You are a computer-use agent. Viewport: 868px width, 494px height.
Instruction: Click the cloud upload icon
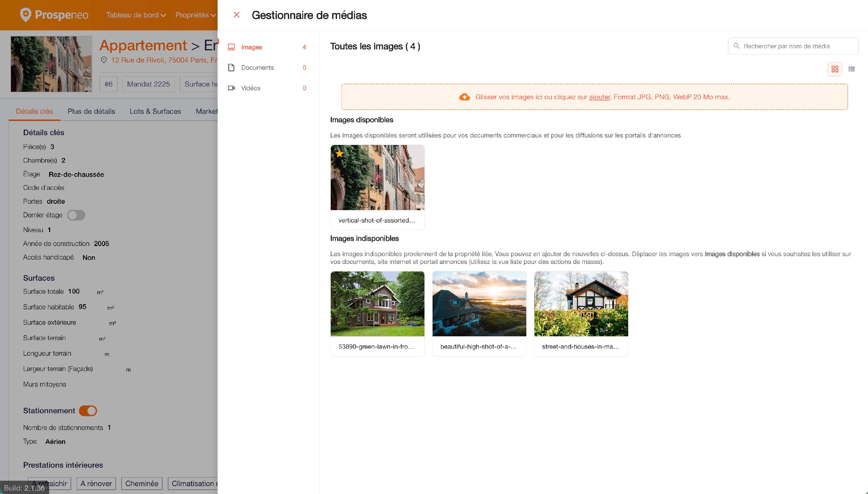(x=464, y=97)
